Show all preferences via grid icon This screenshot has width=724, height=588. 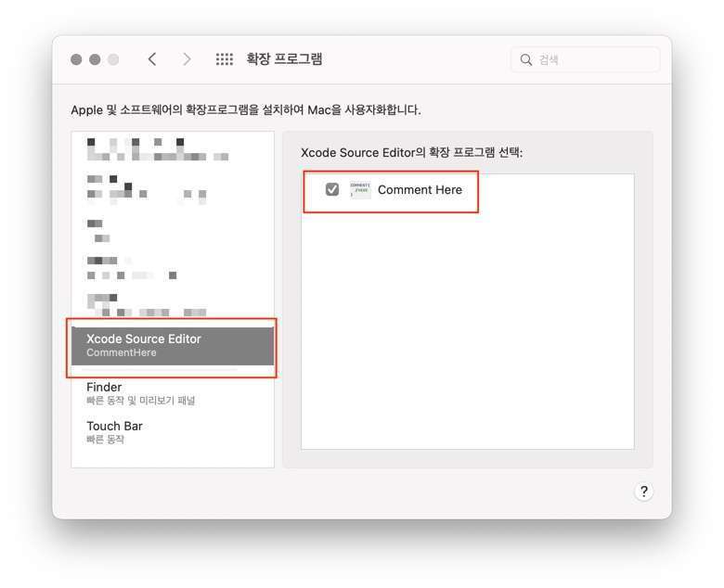225,59
